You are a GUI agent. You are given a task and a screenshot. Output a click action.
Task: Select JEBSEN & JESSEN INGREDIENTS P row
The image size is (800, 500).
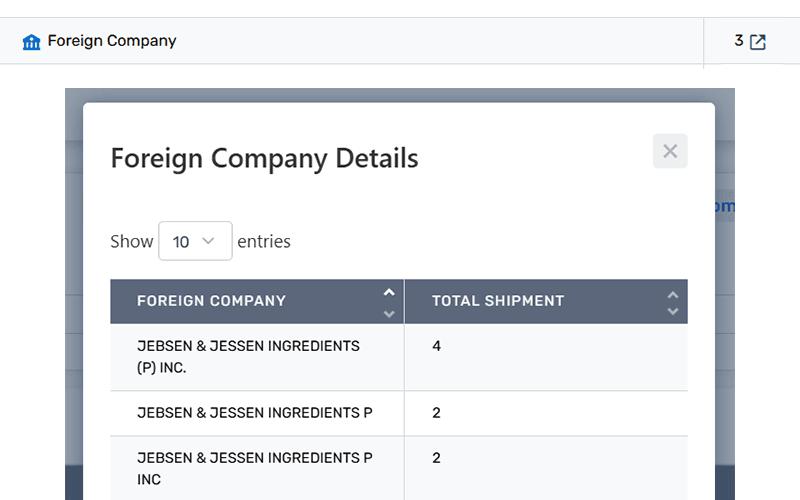399,413
